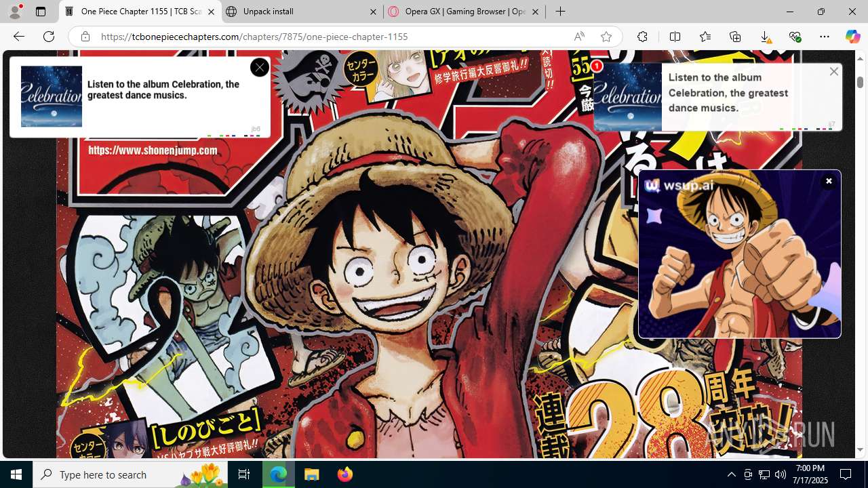Open Task View on taskbar
This screenshot has height=488, width=868.
coord(244,474)
